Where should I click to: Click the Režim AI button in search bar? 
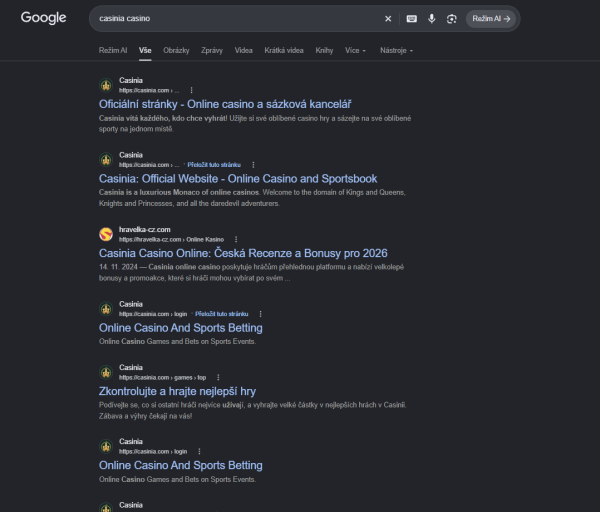point(491,19)
